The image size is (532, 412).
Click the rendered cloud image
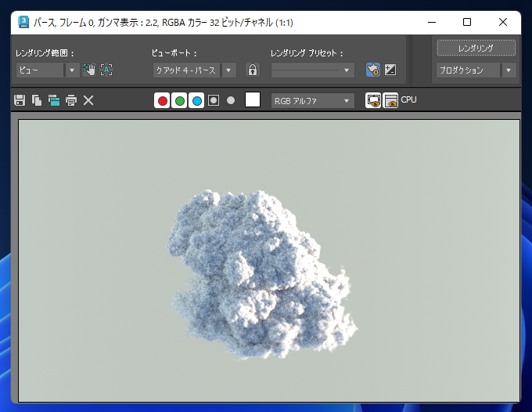pos(269,261)
